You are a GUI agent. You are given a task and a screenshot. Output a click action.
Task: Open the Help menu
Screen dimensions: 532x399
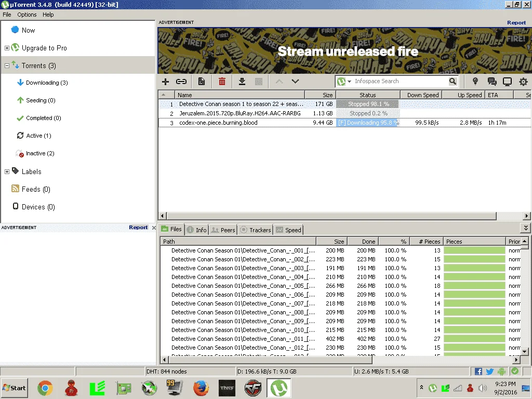pyautogui.click(x=48, y=15)
